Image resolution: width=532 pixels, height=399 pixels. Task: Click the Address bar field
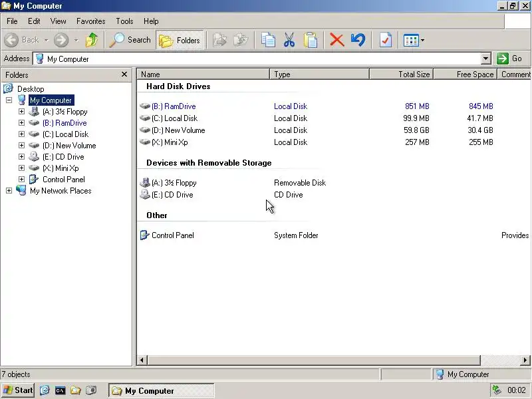click(x=257, y=59)
